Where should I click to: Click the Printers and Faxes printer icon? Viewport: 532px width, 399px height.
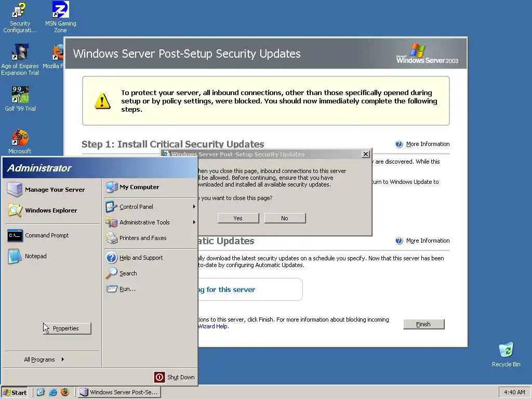(x=111, y=238)
